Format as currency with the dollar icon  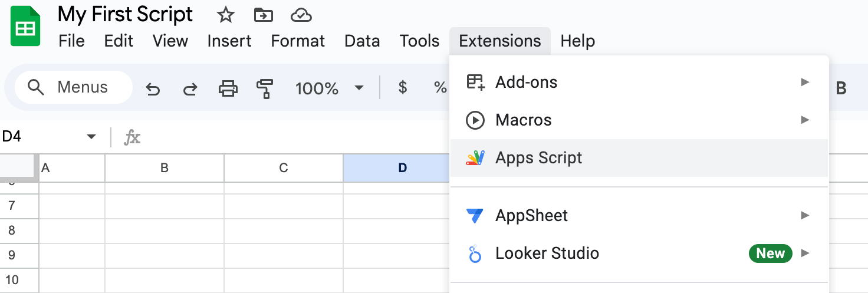point(403,88)
